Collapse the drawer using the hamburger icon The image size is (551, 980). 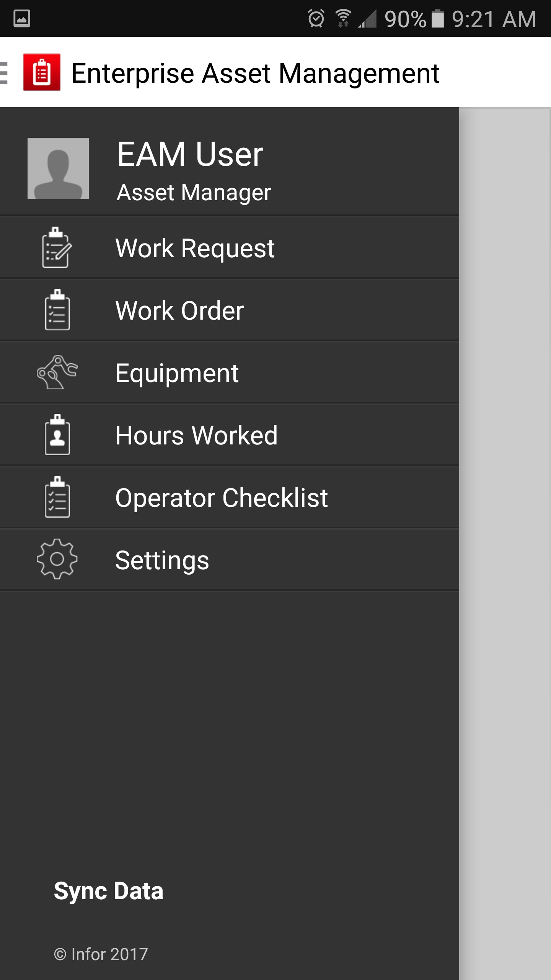(4, 72)
